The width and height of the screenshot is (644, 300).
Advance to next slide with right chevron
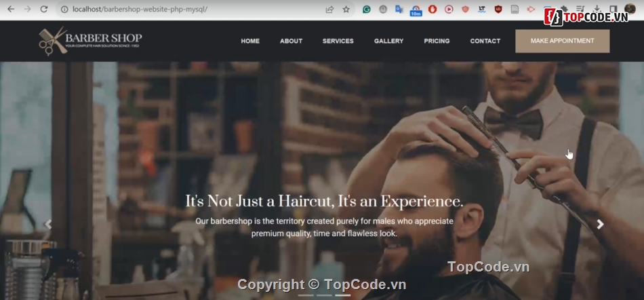[601, 225]
